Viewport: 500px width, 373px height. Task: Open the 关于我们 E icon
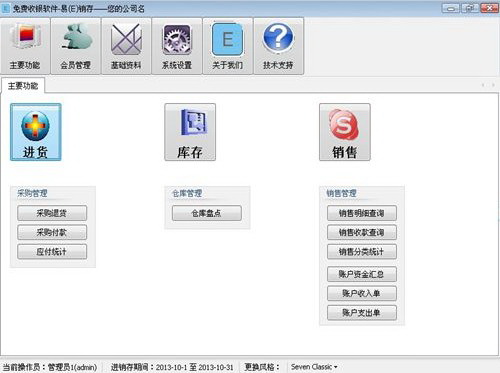tap(228, 46)
